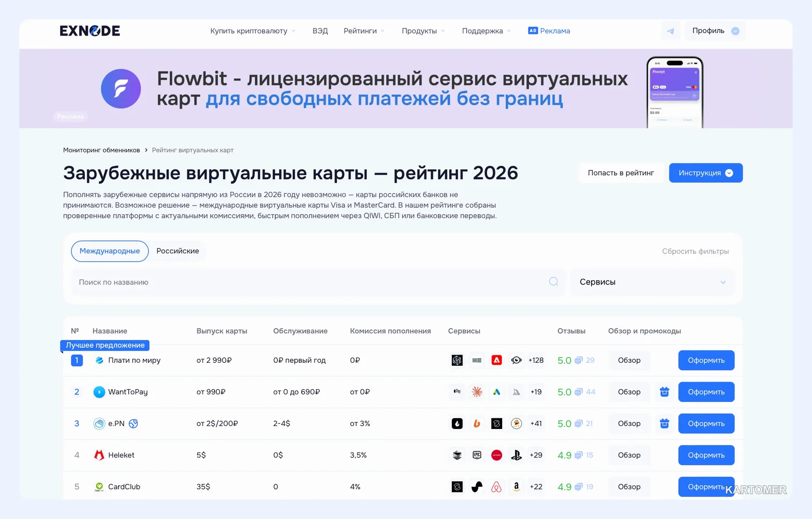
Task: Click the Попасть в рейтинг button
Action: [x=621, y=173]
